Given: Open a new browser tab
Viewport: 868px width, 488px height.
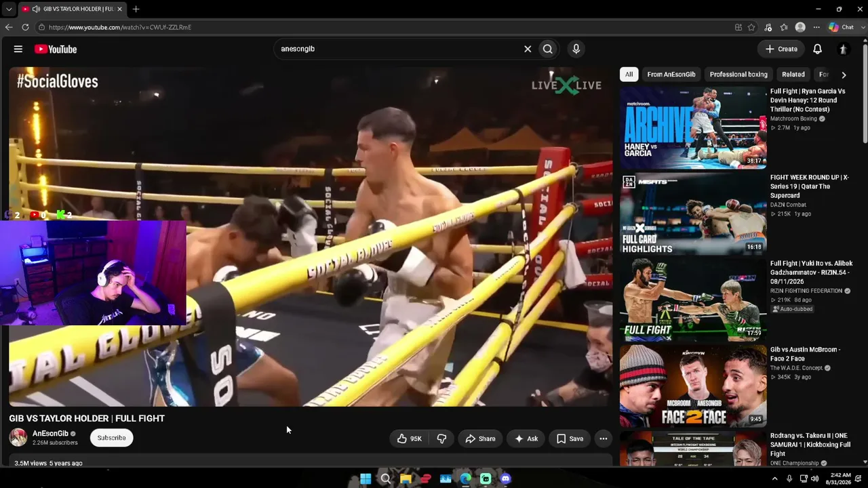Looking at the screenshot, I should (136, 9).
